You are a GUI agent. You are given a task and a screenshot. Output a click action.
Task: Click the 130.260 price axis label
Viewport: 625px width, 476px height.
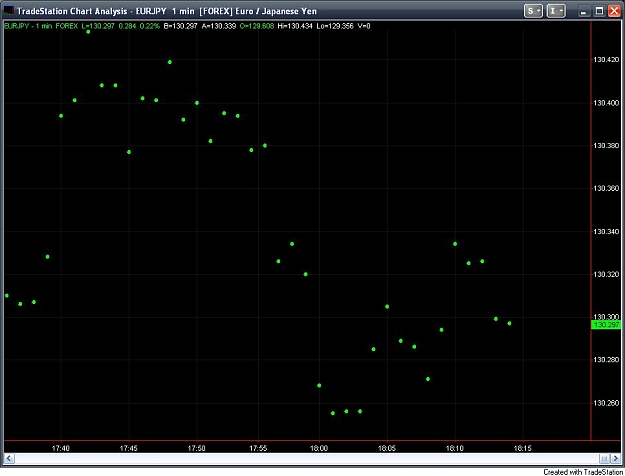tap(606, 403)
